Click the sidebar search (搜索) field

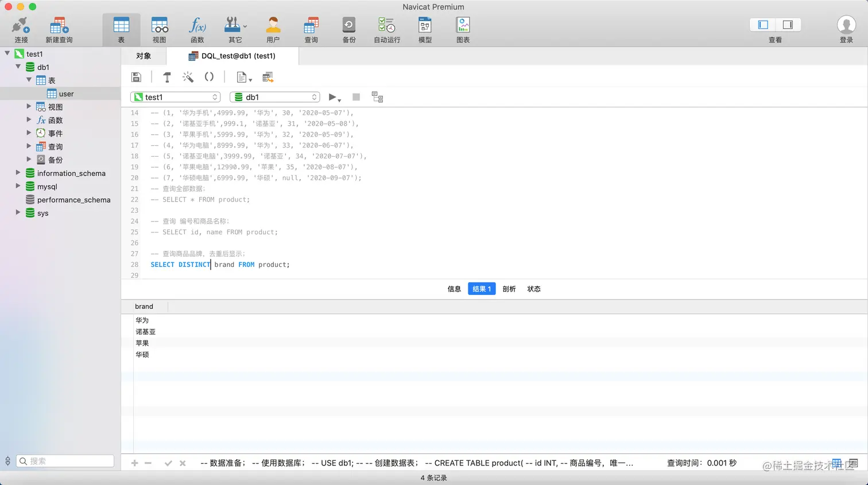65,461
